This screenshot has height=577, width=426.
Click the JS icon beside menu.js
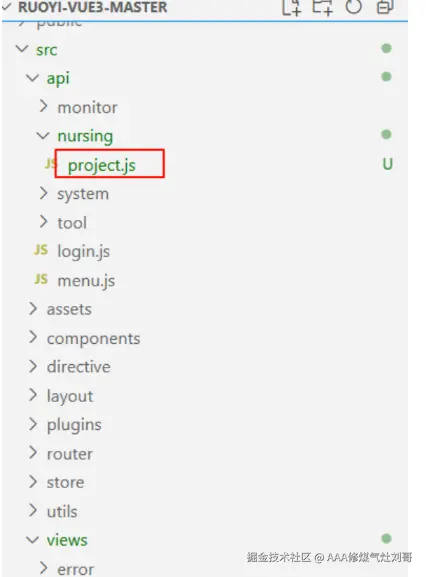point(41,279)
